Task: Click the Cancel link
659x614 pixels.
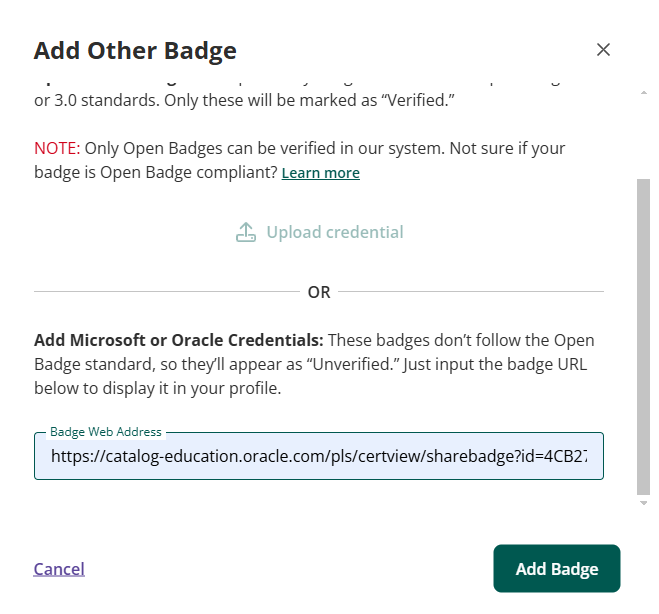Action: pyautogui.click(x=59, y=569)
